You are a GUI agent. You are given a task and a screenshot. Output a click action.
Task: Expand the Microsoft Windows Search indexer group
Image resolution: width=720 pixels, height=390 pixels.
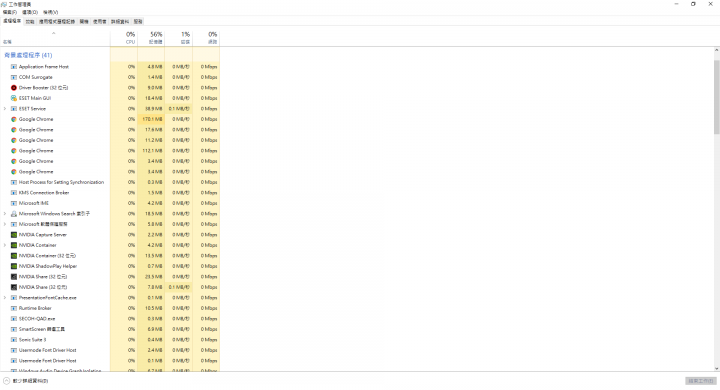5,214
